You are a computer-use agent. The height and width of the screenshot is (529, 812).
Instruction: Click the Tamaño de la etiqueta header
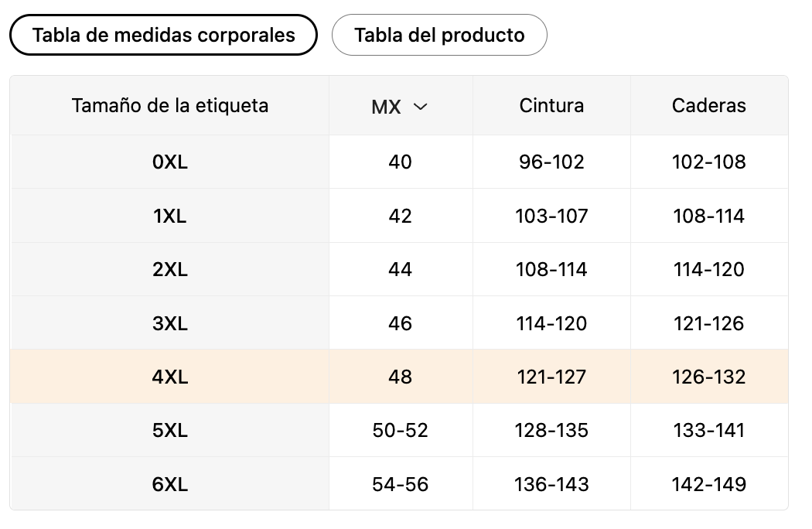[170, 105]
